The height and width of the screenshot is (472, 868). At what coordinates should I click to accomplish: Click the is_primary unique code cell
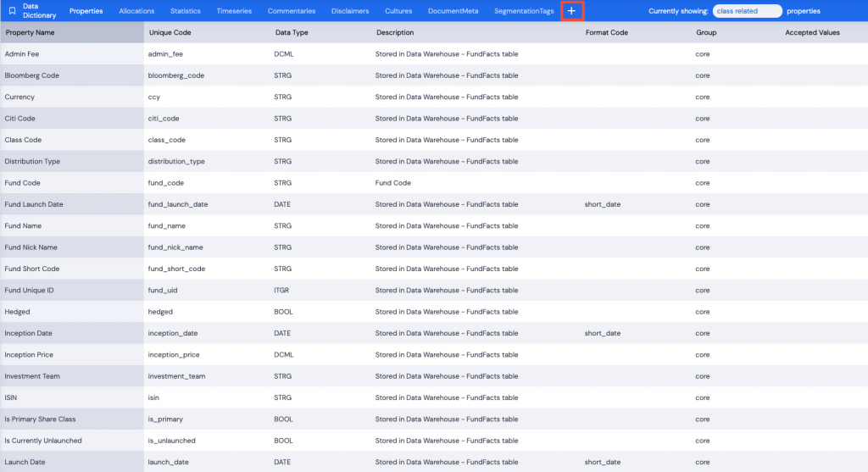coord(165,419)
